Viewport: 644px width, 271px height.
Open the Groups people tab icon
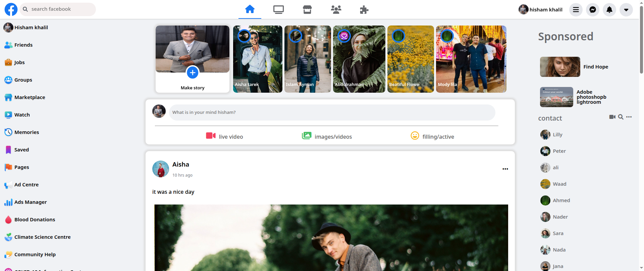click(336, 10)
